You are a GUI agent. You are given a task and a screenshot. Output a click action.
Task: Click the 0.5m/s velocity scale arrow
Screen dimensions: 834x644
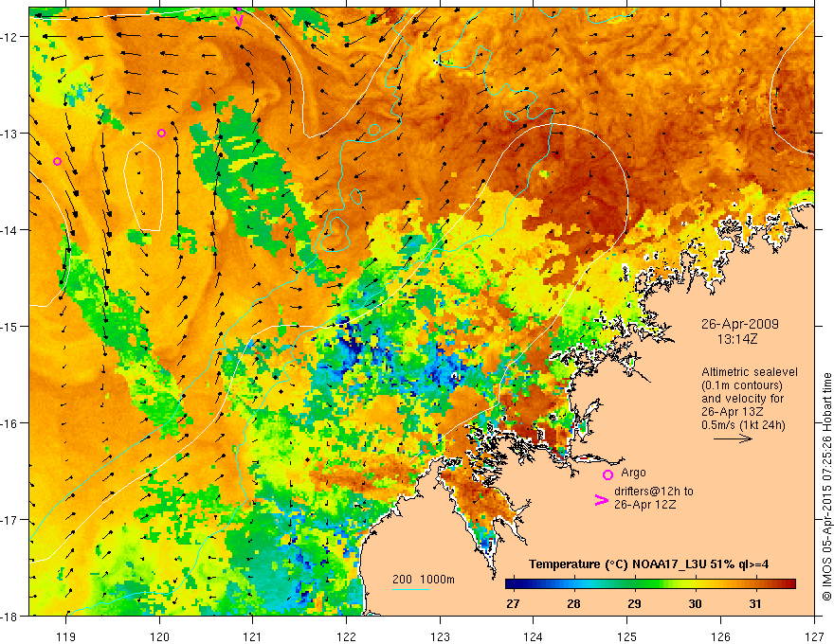[x=733, y=438]
